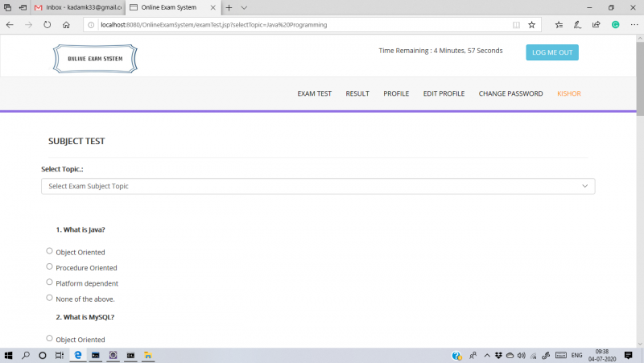Open the Grammarly extension icon

615,25
